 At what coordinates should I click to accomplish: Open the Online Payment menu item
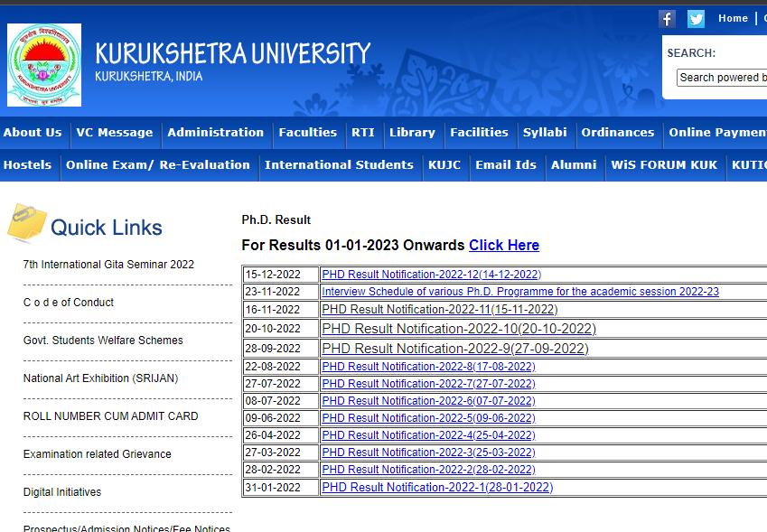coord(716,133)
